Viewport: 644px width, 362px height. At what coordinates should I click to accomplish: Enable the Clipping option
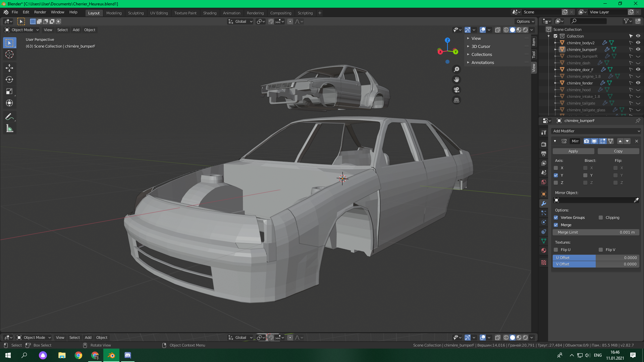click(601, 218)
